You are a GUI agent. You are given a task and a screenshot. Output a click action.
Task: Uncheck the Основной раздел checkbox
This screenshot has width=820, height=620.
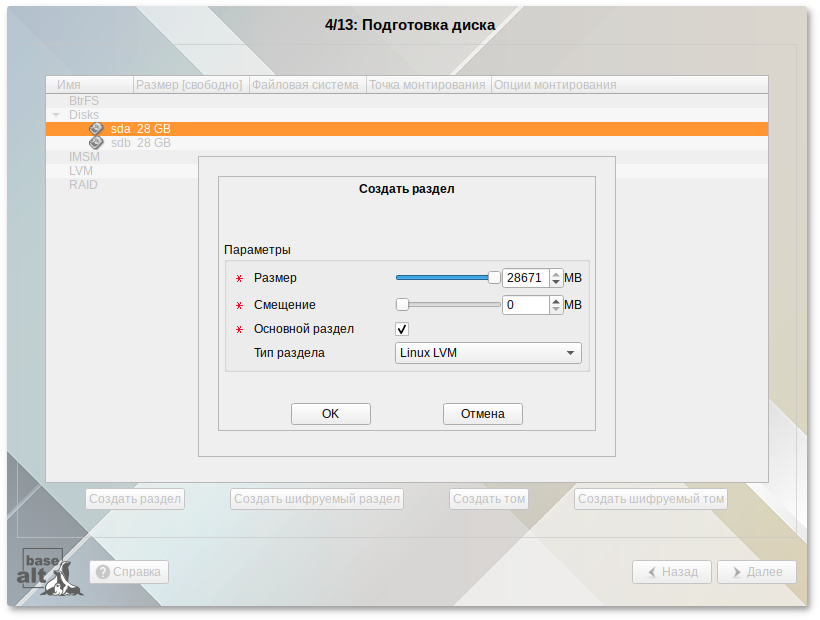point(401,329)
